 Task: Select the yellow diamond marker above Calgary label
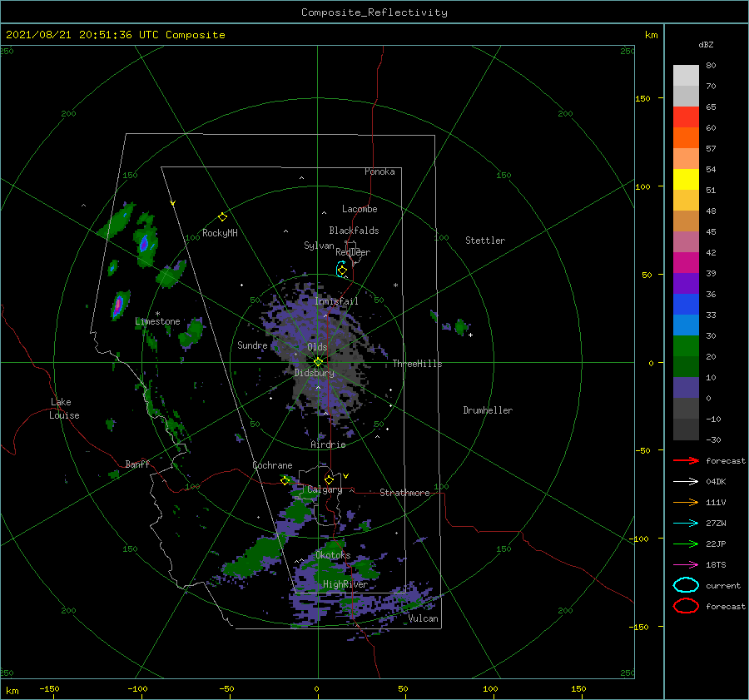[x=329, y=479]
